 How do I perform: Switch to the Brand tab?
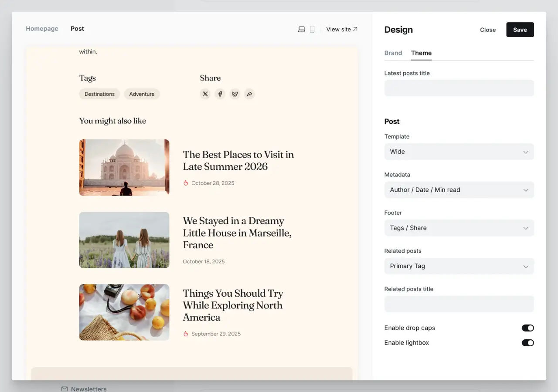[393, 53]
